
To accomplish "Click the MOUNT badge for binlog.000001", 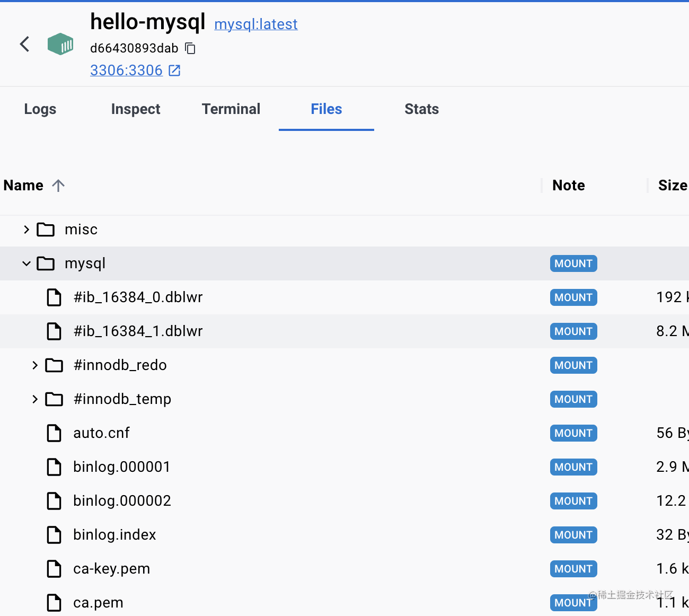I will click(573, 467).
